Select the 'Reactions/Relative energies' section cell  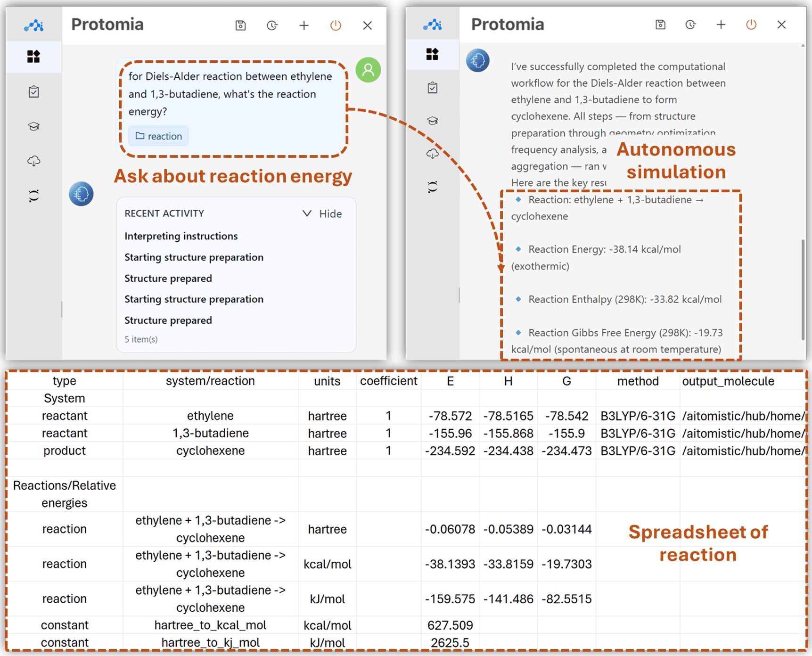click(x=65, y=494)
